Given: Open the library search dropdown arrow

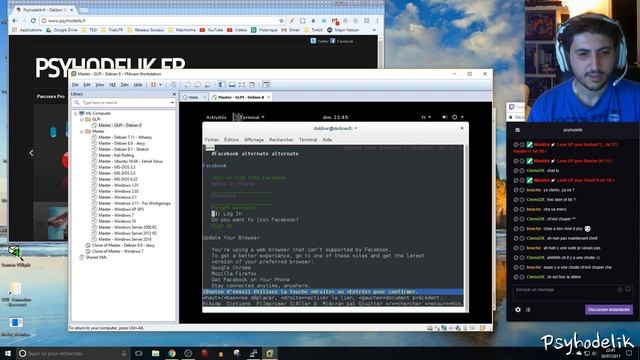Looking at the screenshot, I should point(173,103).
